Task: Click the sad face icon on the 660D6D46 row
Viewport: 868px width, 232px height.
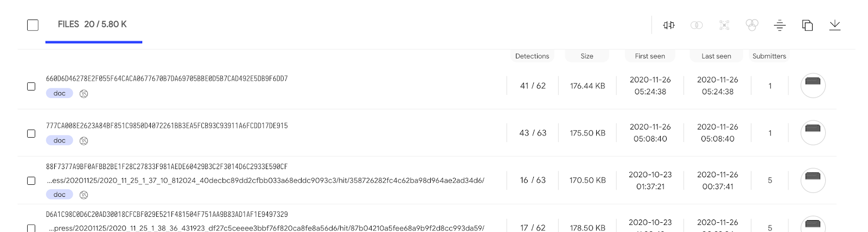Action: pyautogui.click(x=84, y=94)
